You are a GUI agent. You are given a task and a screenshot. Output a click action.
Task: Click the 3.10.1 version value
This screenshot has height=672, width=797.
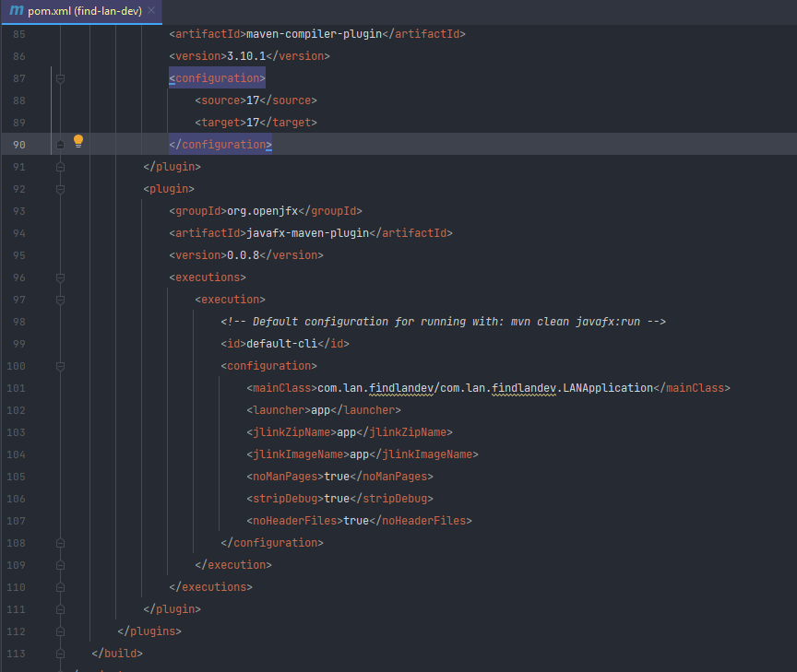coord(246,56)
